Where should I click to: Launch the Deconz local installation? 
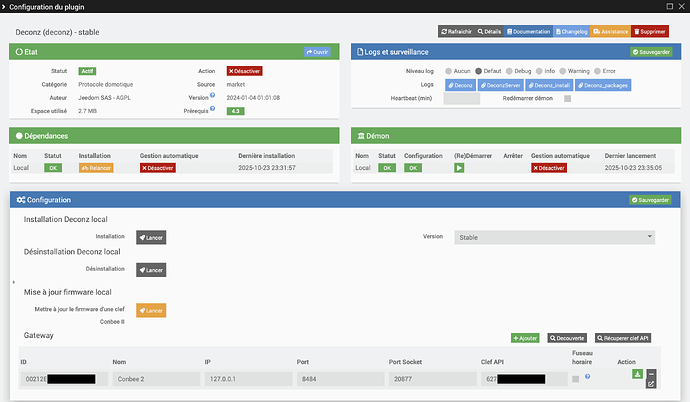(151, 238)
